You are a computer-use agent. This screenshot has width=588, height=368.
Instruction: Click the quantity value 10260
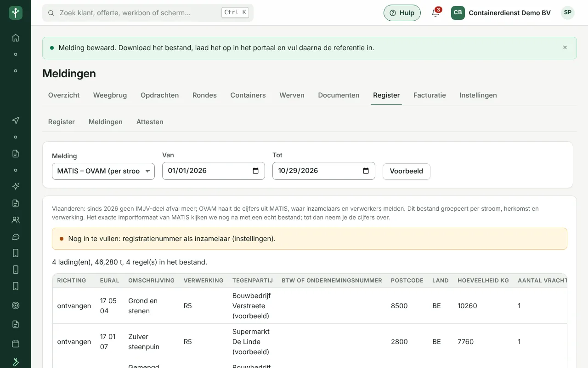click(x=468, y=306)
